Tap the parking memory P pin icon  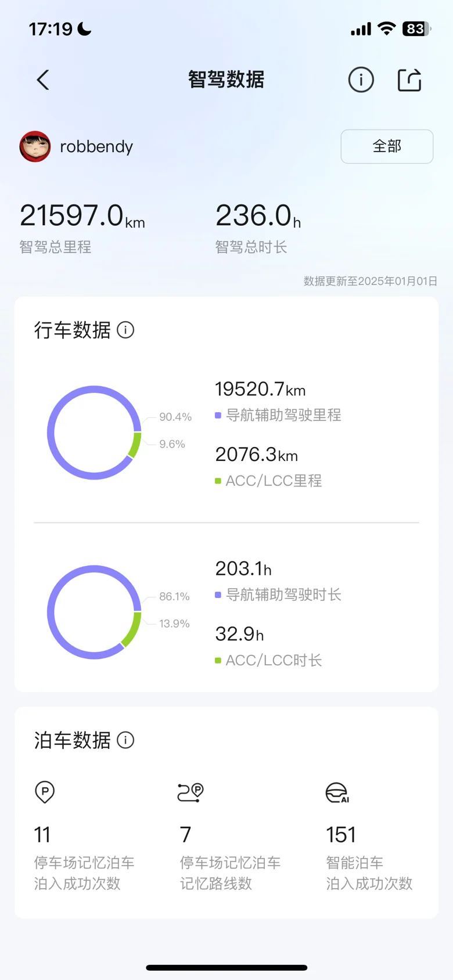tap(45, 792)
